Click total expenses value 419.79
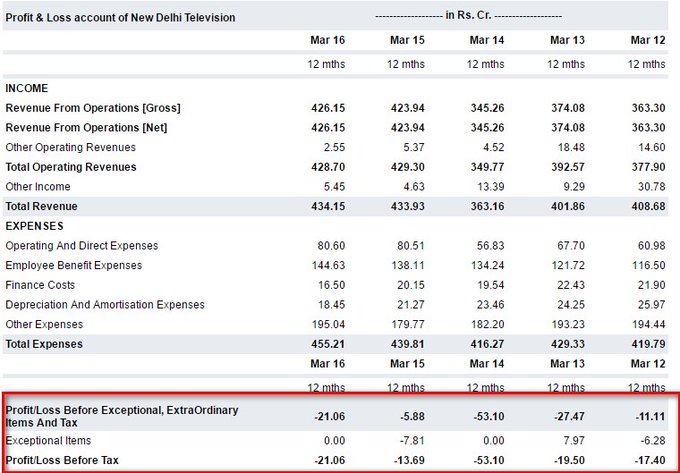The width and height of the screenshot is (680, 473). click(648, 344)
